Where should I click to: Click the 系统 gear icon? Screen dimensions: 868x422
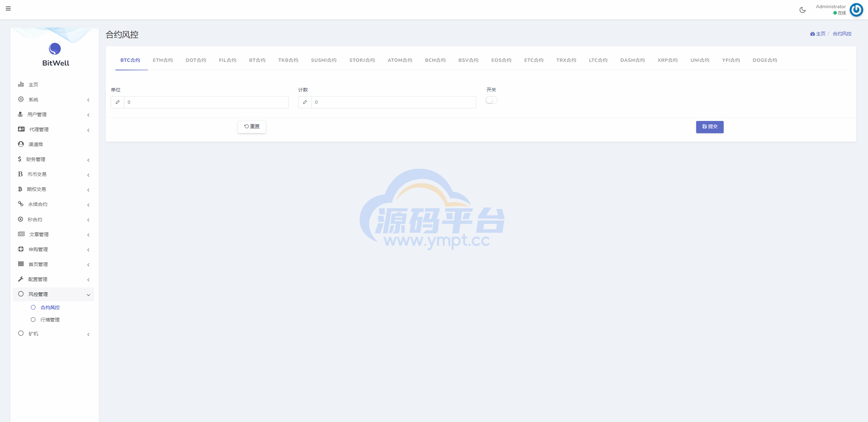tap(21, 99)
